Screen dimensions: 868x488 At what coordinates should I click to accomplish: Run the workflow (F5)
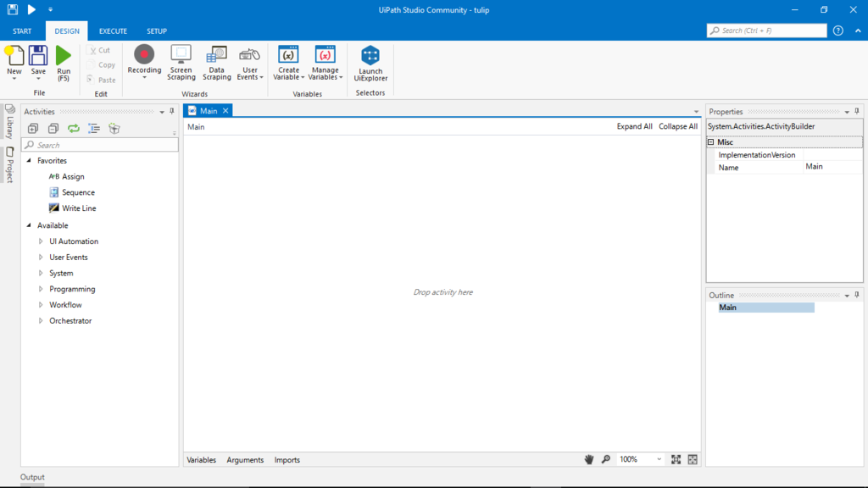64,64
